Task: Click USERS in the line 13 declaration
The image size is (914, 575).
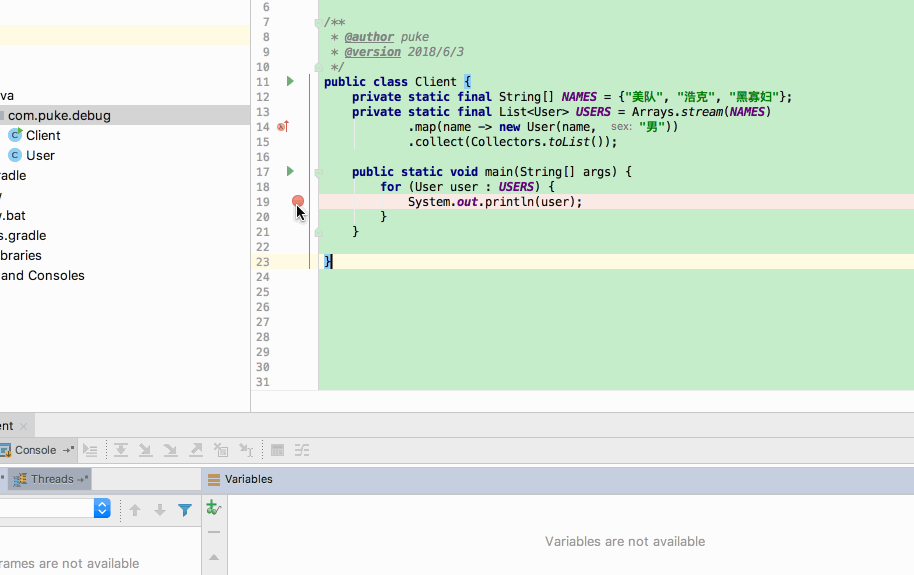Action: pos(593,112)
